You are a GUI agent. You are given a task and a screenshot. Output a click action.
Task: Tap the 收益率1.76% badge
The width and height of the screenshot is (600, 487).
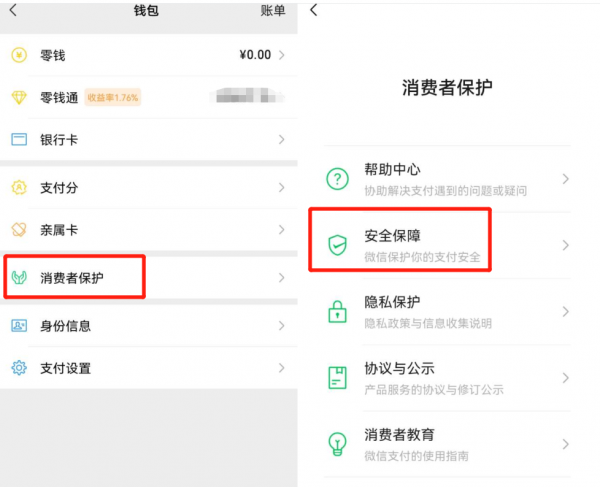(112, 98)
